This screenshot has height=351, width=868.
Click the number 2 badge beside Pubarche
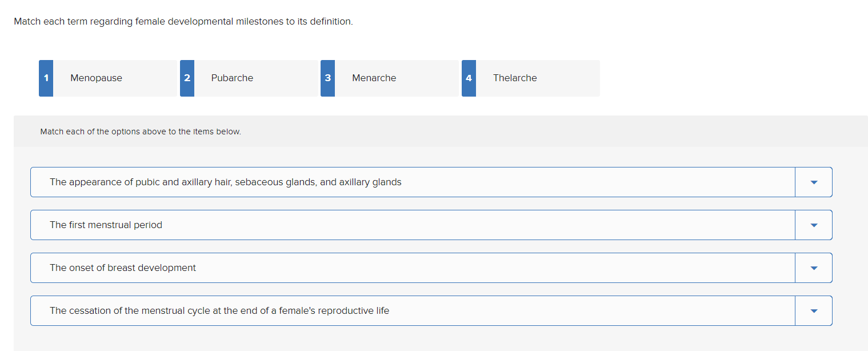coord(187,78)
